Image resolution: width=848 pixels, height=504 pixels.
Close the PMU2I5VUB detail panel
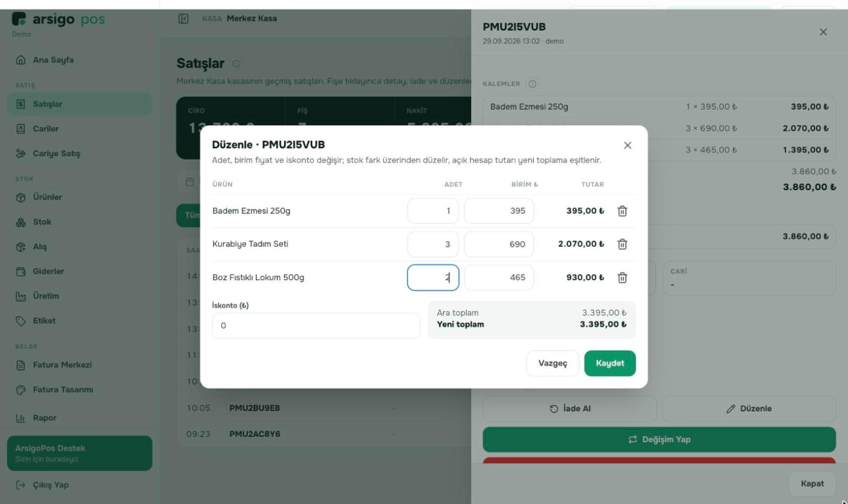tap(823, 32)
